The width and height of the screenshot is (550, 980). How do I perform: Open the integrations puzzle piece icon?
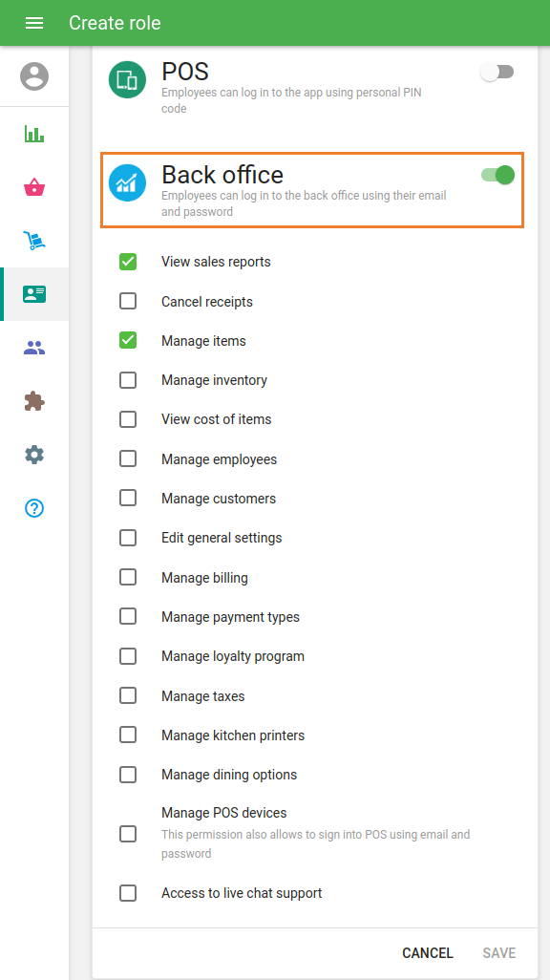point(34,401)
